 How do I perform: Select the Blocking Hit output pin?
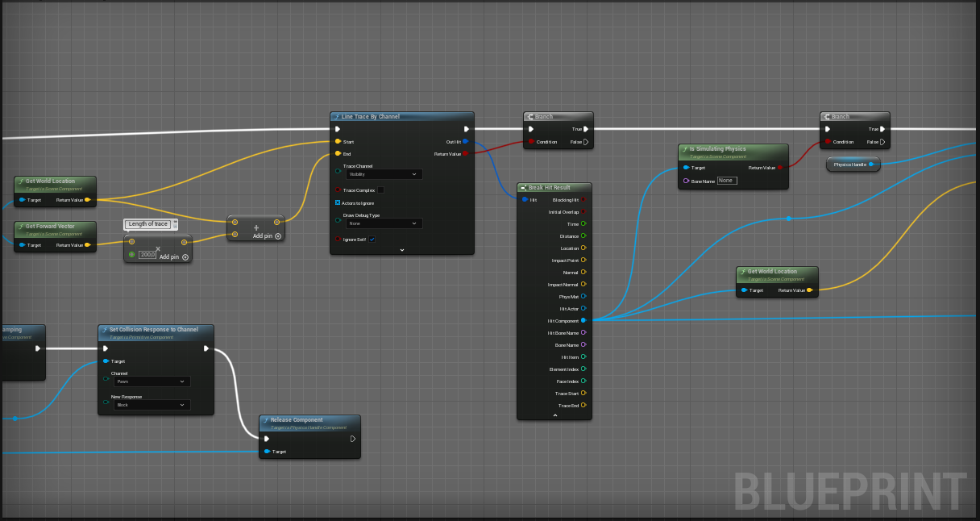[x=583, y=199]
